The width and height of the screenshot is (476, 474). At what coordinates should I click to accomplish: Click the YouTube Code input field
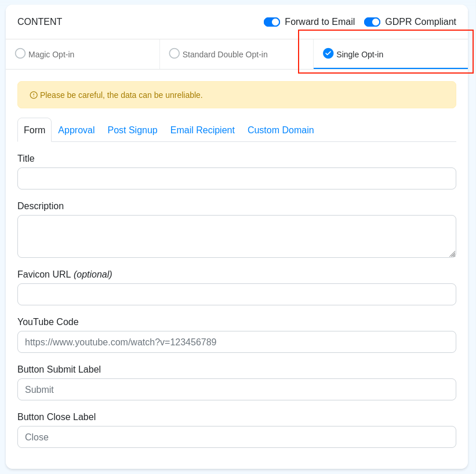click(237, 342)
